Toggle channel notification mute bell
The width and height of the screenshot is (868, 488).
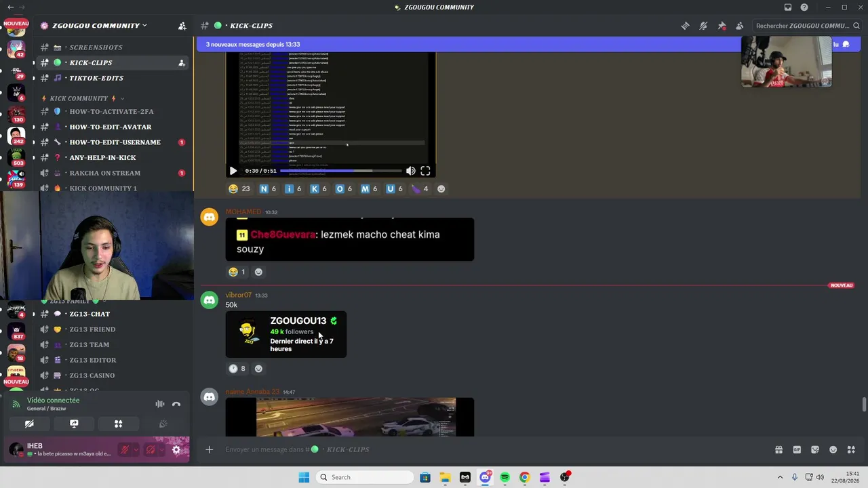coord(703,26)
